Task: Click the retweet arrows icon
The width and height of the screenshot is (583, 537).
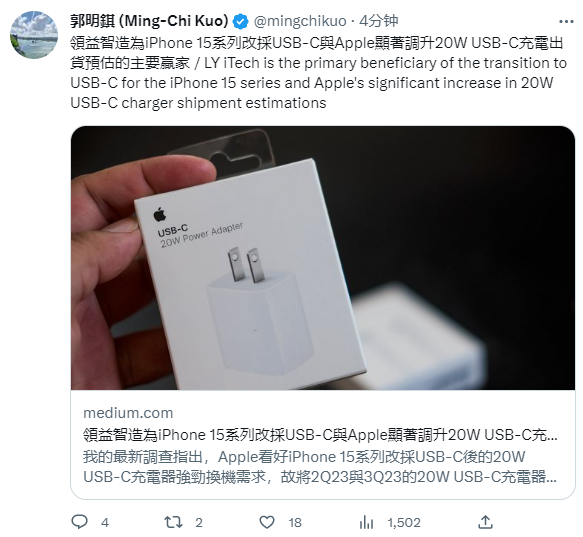Action: pyautogui.click(x=174, y=522)
